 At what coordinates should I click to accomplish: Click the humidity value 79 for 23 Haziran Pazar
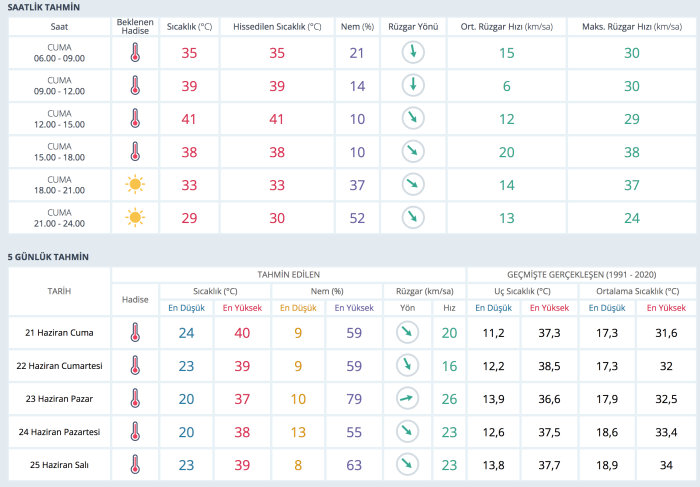pyautogui.click(x=351, y=399)
